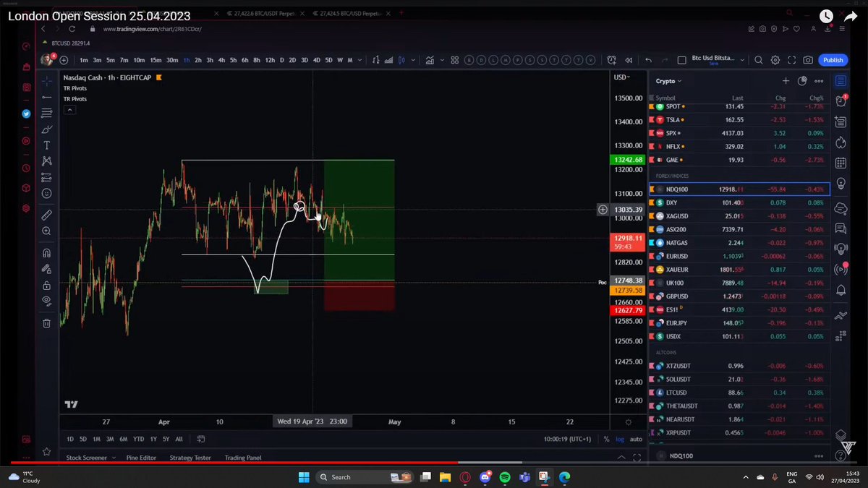Create an alert with alarm clock icon

point(612,60)
